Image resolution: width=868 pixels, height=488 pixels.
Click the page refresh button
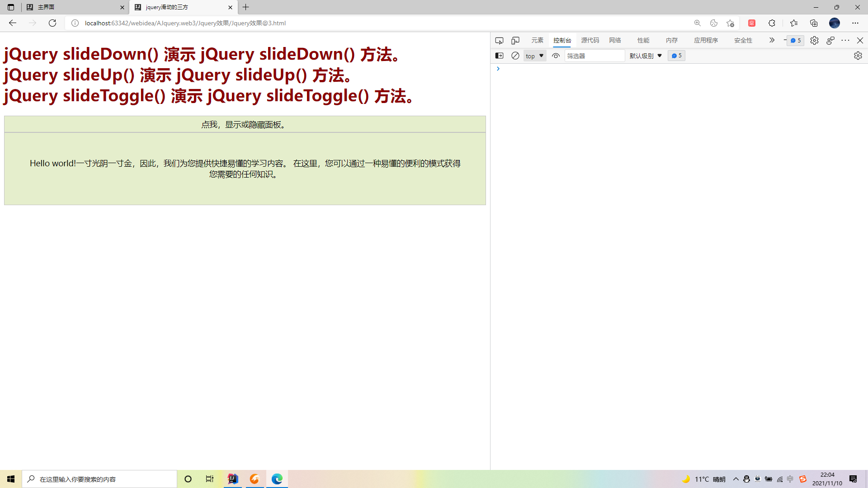click(52, 23)
